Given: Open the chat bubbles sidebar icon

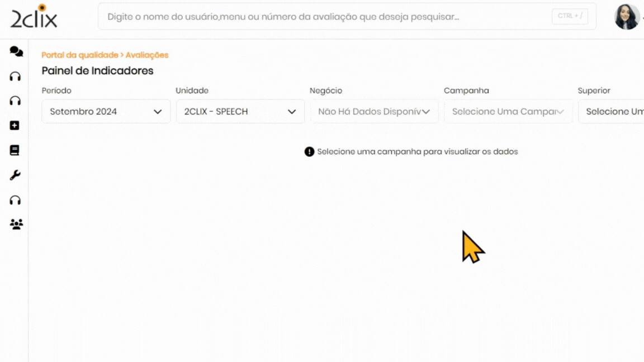Looking at the screenshot, I should coord(16,52).
